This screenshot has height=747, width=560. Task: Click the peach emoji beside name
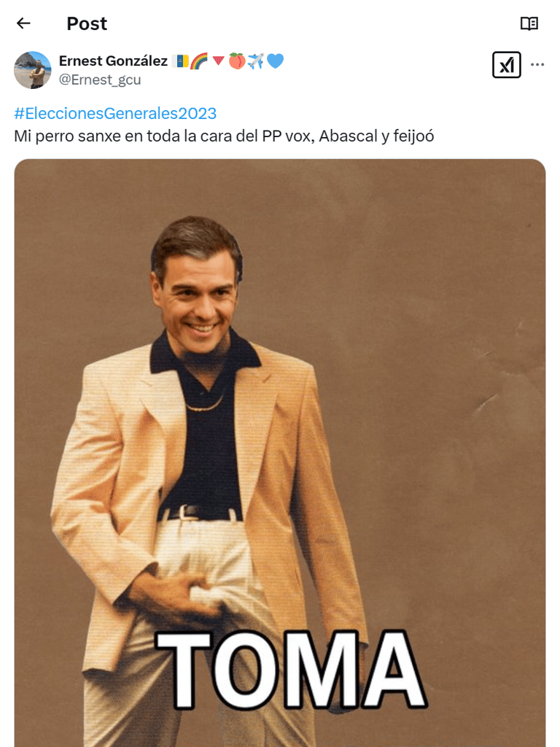pos(237,61)
